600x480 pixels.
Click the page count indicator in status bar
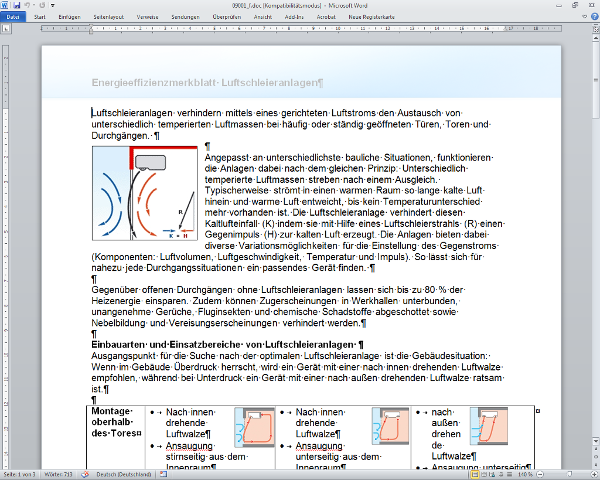[21, 474]
